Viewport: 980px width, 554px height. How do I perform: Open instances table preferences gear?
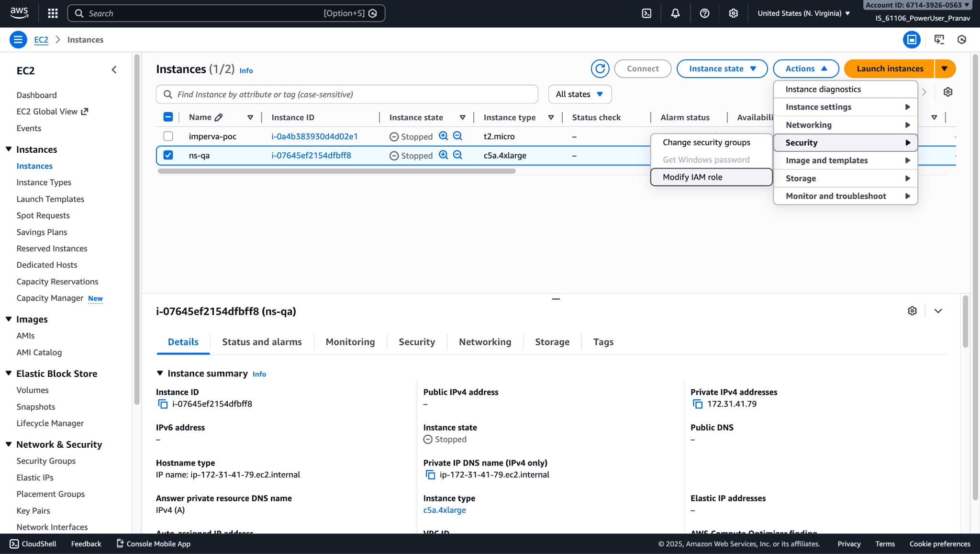(948, 92)
